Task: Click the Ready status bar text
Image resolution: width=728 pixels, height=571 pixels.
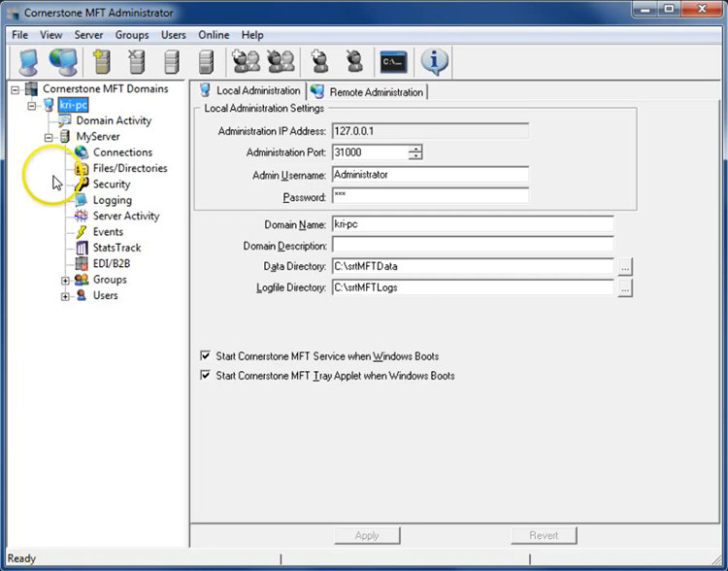Action: tap(21, 558)
